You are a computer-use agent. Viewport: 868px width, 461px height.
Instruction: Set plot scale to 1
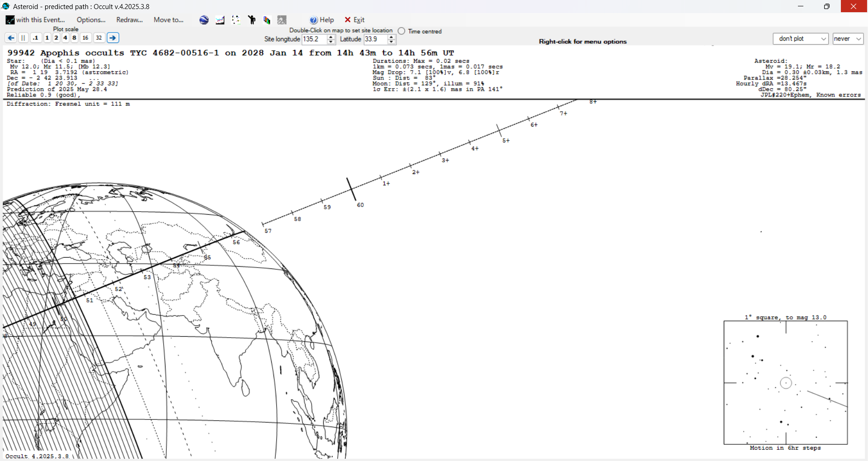[47, 38]
